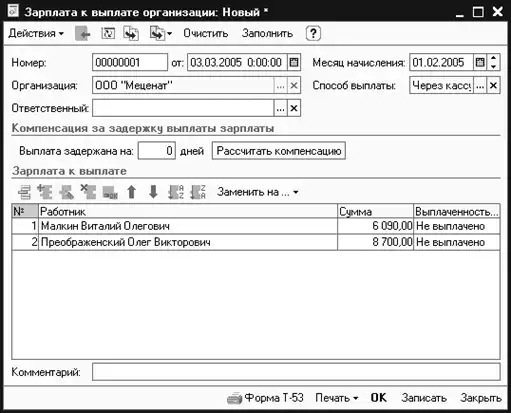Image resolution: width=511 pixels, height=413 pixels.
Task: Clear the Способ выплаты field
Action: (493, 86)
